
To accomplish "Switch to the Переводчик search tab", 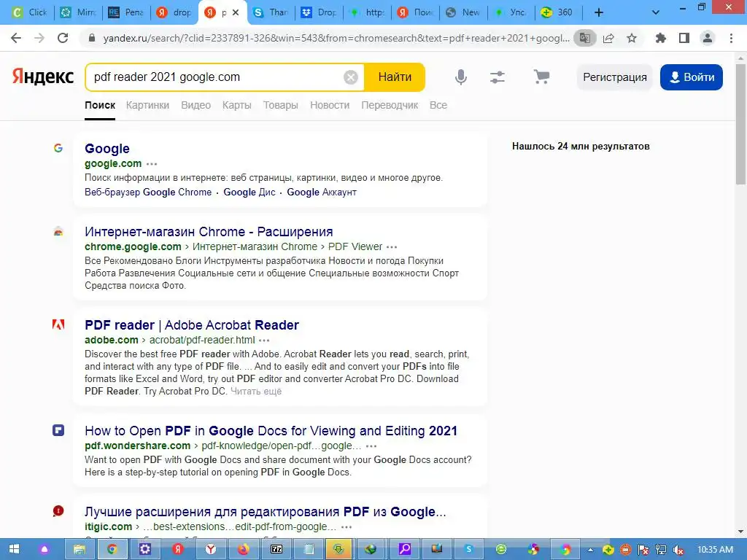I will [390, 105].
